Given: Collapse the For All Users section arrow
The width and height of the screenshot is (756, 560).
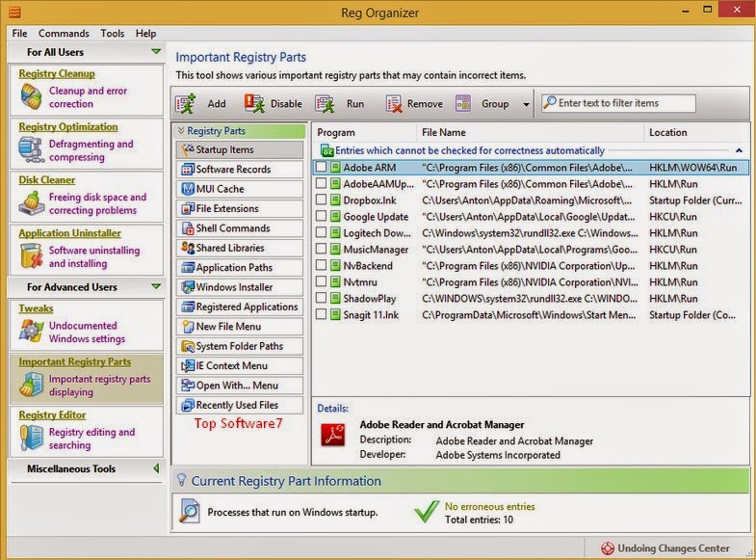Looking at the screenshot, I should coord(156,52).
